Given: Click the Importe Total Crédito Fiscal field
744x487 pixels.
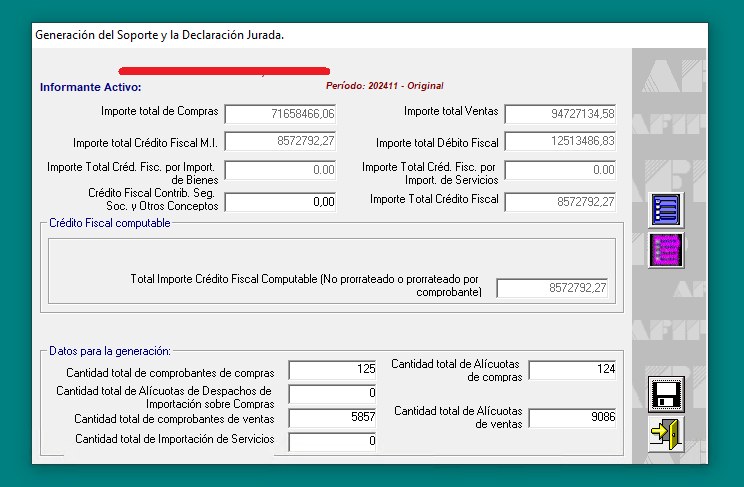Looking at the screenshot, I should 560,202.
